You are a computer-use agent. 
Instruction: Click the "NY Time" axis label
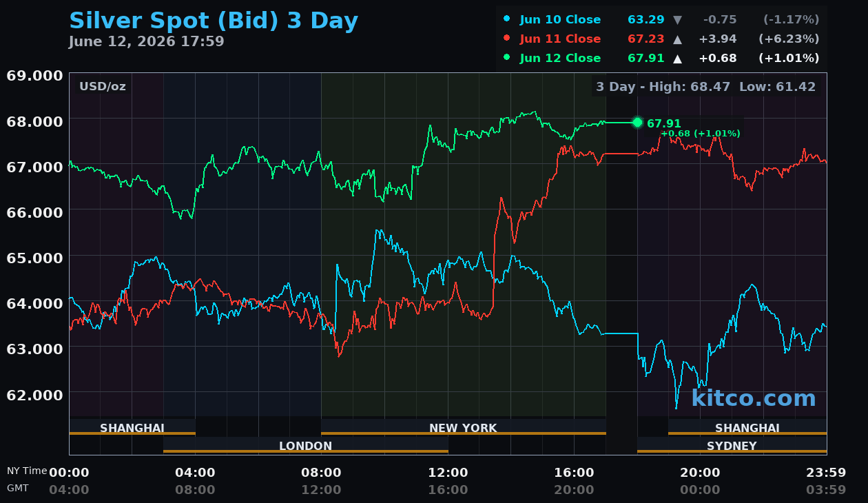(x=27, y=471)
